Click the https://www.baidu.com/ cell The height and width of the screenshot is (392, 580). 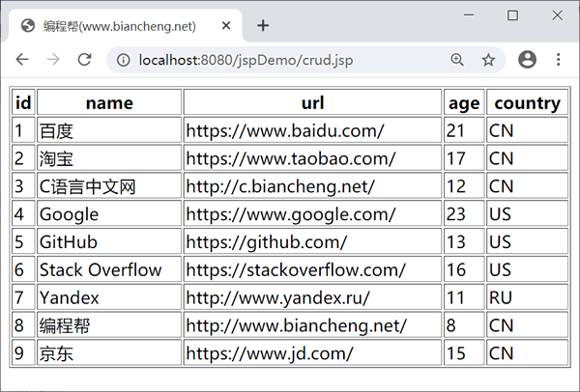click(x=312, y=130)
